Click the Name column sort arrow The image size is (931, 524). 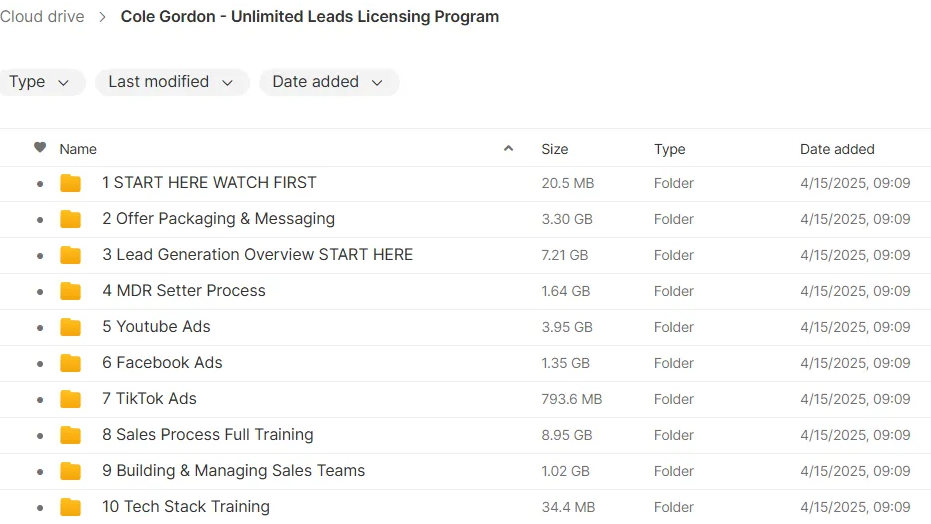tap(508, 149)
